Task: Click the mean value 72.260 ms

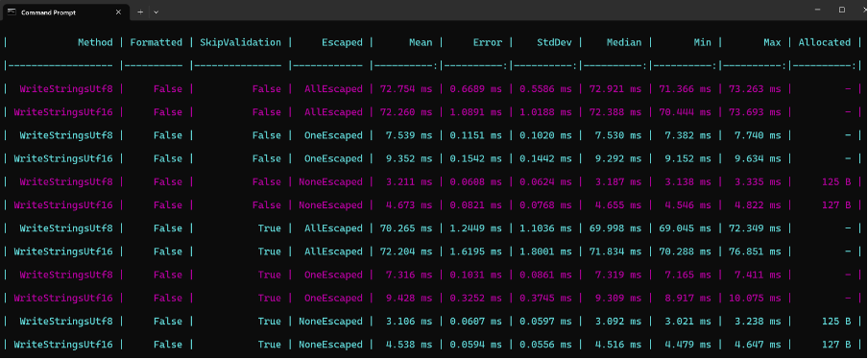Action: (406, 112)
